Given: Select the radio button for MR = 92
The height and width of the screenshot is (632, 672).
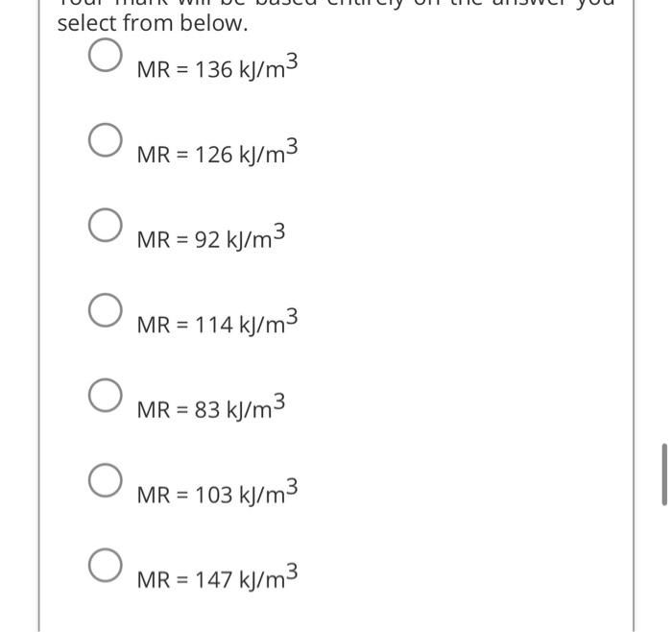Looking at the screenshot, I should point(105,225).
